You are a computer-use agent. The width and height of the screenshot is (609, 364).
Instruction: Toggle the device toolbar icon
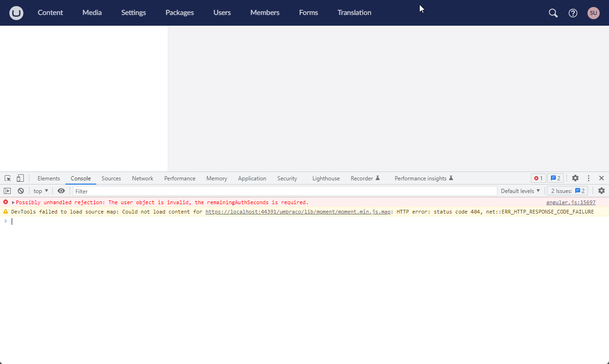(20, 178)
